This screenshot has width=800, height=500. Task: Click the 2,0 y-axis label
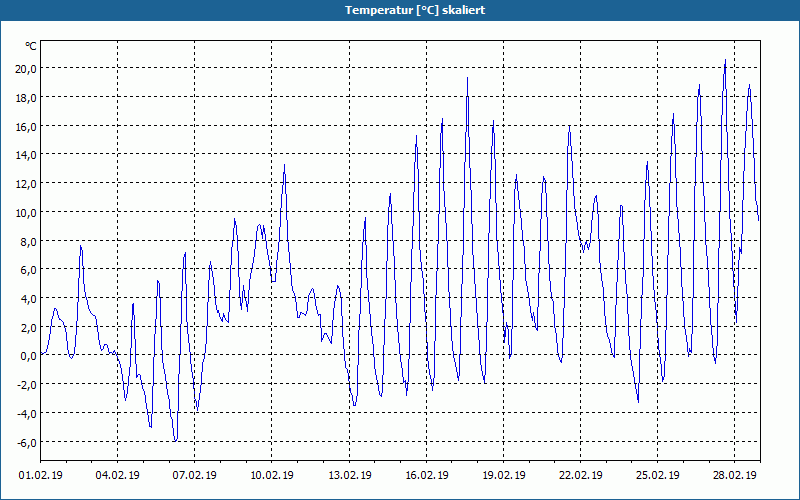pos(28,327)
